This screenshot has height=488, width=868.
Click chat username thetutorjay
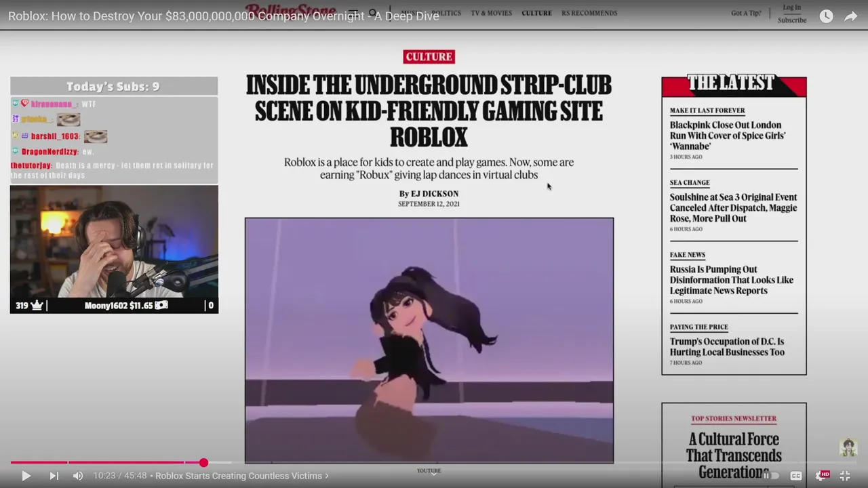click(31, 165)
